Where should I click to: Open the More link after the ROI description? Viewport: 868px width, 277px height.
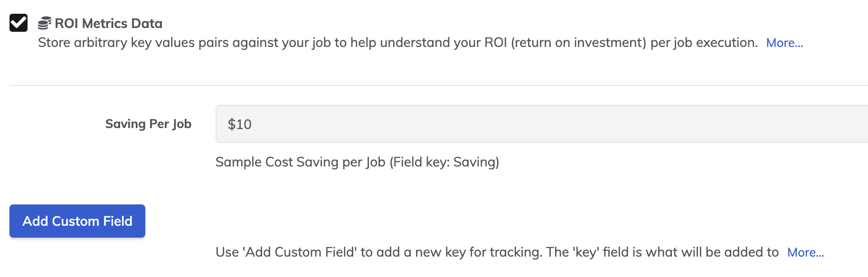783,43
